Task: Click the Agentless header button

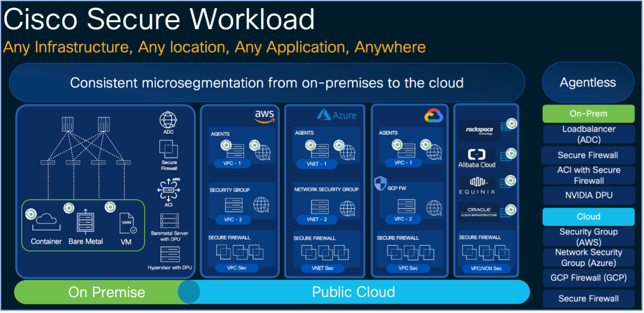Action: [588, 83]
